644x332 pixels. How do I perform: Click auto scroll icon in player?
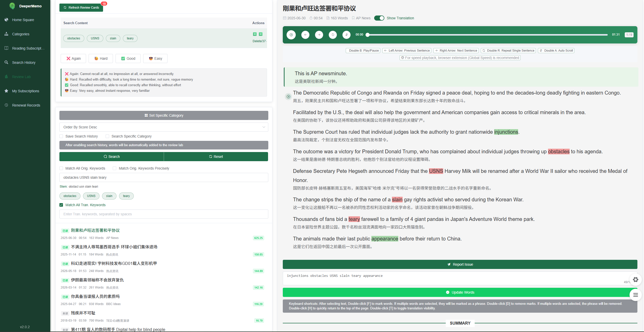pos(346,35)
